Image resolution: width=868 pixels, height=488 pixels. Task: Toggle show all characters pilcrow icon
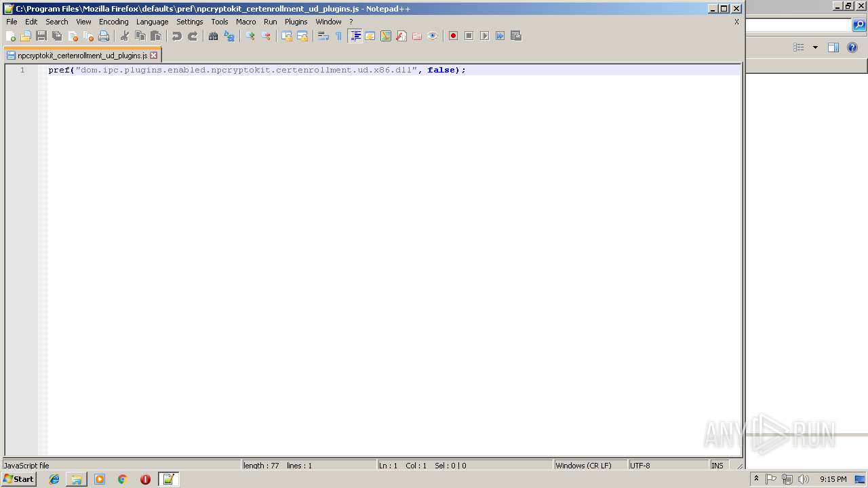coord(338,36)
